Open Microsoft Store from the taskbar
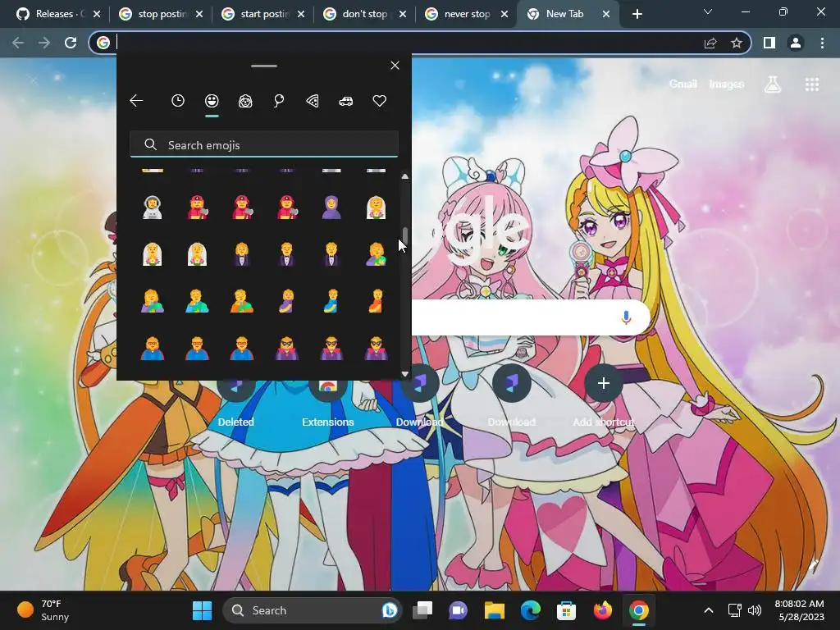 [566, 610]
